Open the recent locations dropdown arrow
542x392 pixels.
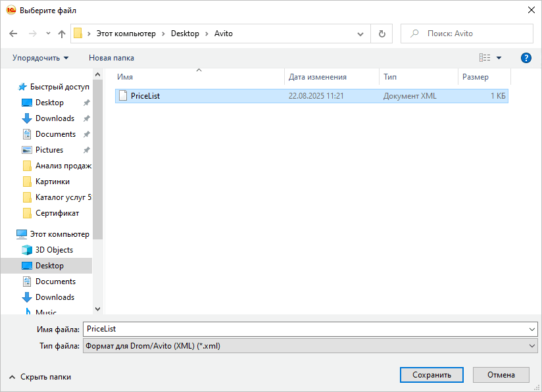pyautogui.click(x=48, y=34)
